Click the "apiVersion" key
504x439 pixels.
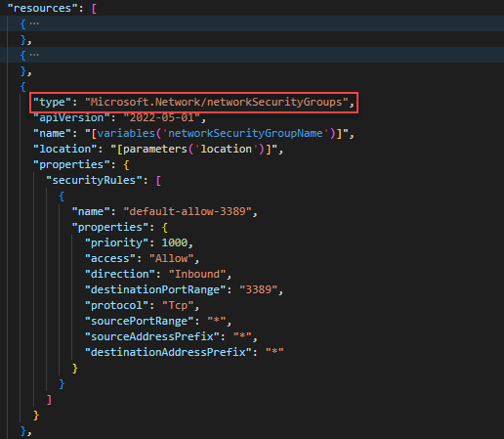71,117
